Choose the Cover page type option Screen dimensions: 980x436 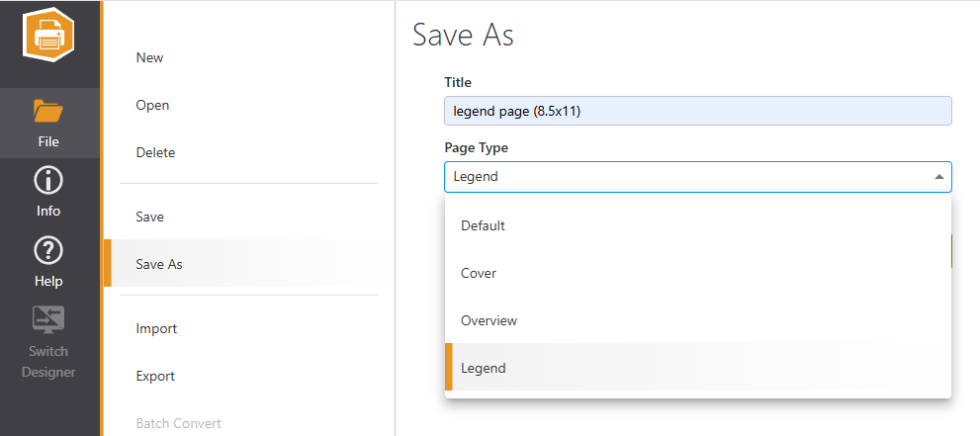click(697, 273)
